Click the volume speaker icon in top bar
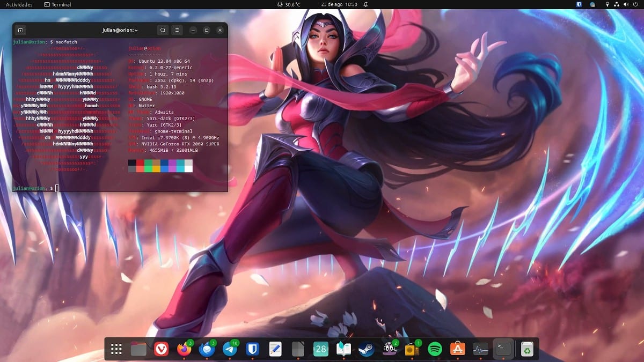This screenshot has height=362, width=644. (626, 4)
